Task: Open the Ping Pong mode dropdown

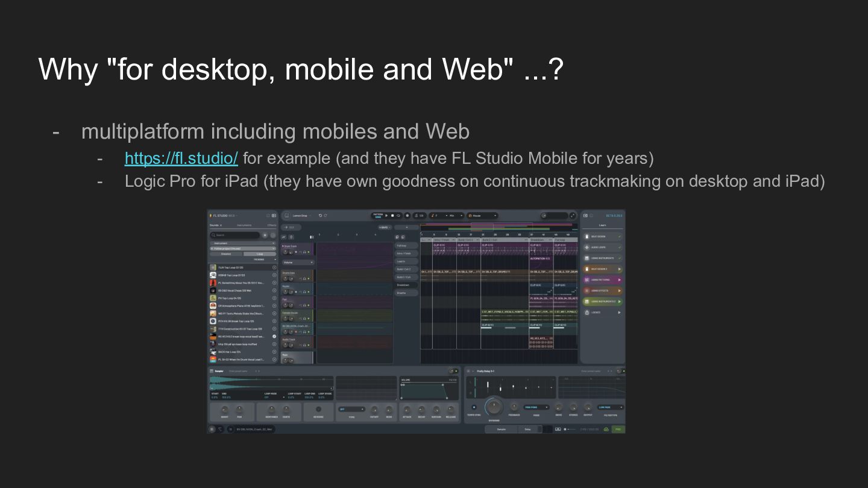Action: (536, 407)
